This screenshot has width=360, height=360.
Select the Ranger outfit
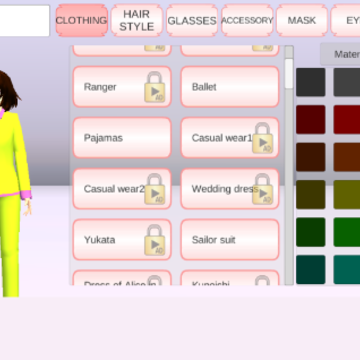pyautogui.click(x=122, y=87)
